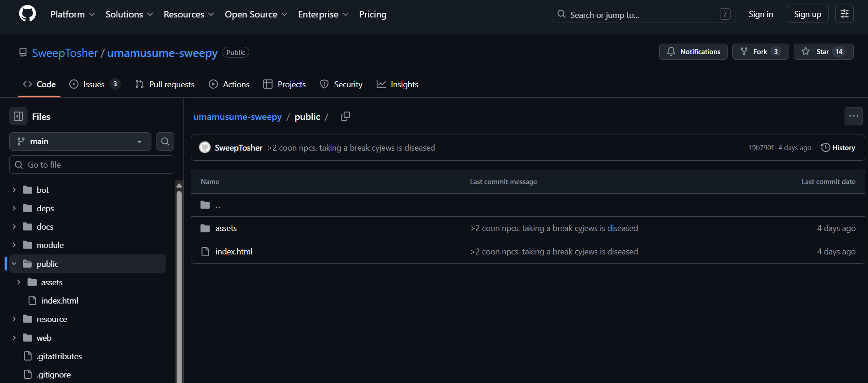Open the GitHub homepage logo
The image size is (868, 383).
coord(28,14)
